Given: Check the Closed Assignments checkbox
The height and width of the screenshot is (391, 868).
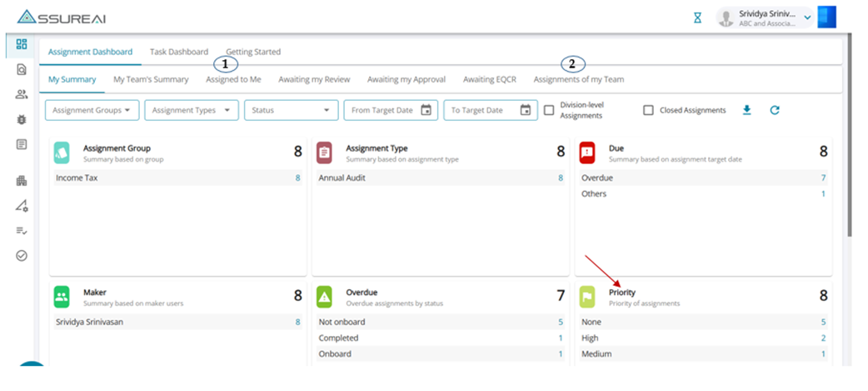Looking at the screenshot, I should (x=648, y=110).
